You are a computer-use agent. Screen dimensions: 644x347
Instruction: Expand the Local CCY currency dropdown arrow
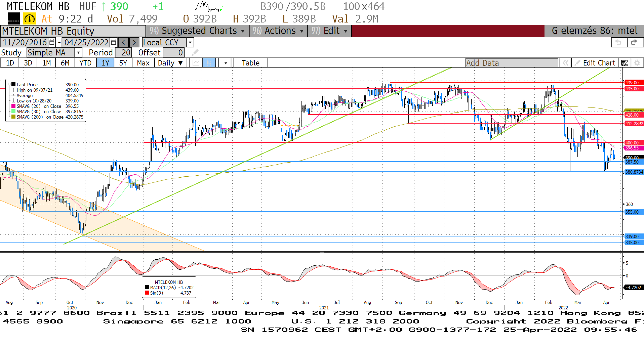click(190, 42)
